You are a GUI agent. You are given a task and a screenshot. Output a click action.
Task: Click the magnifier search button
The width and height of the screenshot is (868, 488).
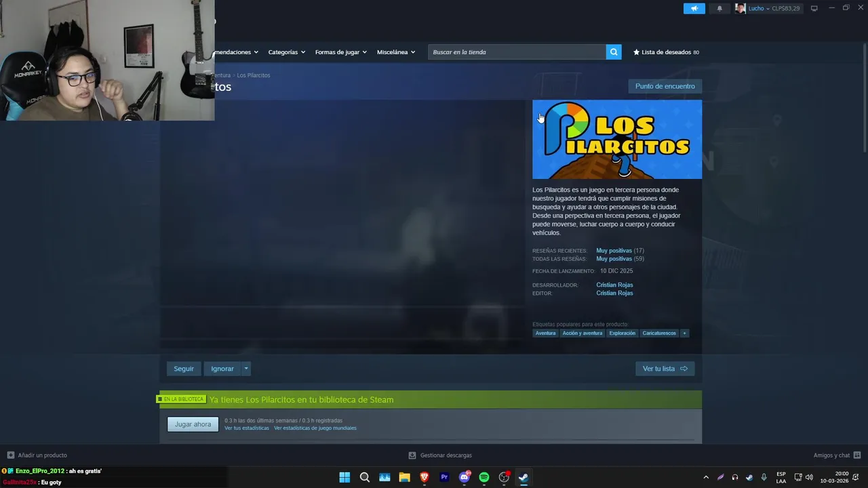click(614, 52)
